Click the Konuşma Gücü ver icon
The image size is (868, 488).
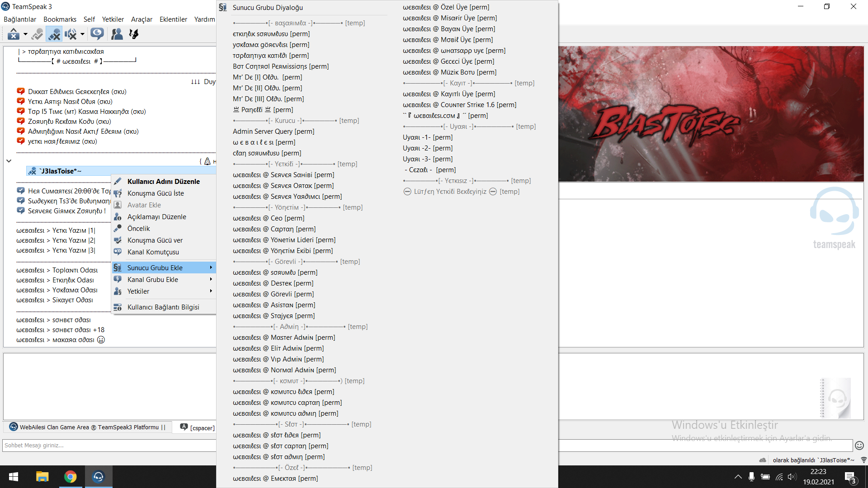[118, 240]
